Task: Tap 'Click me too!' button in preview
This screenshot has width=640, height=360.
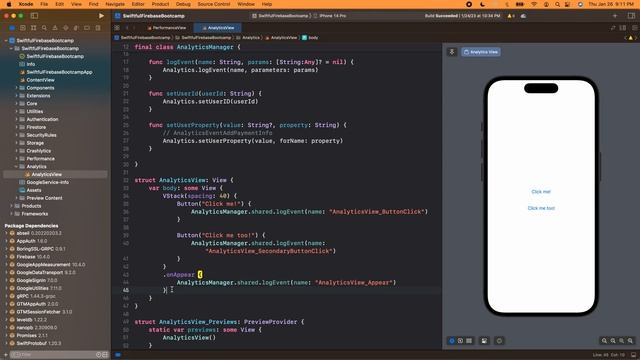Action: (541, 208)
